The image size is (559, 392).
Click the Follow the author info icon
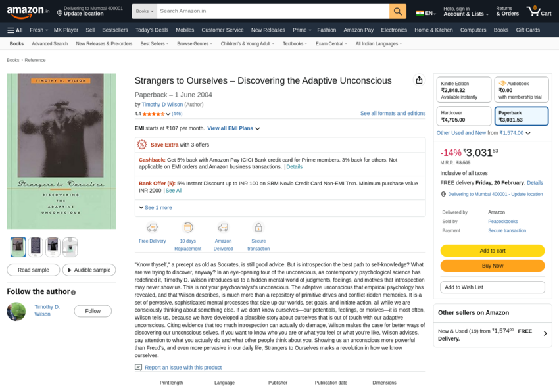pyautogui.click(x=73, y=293)
